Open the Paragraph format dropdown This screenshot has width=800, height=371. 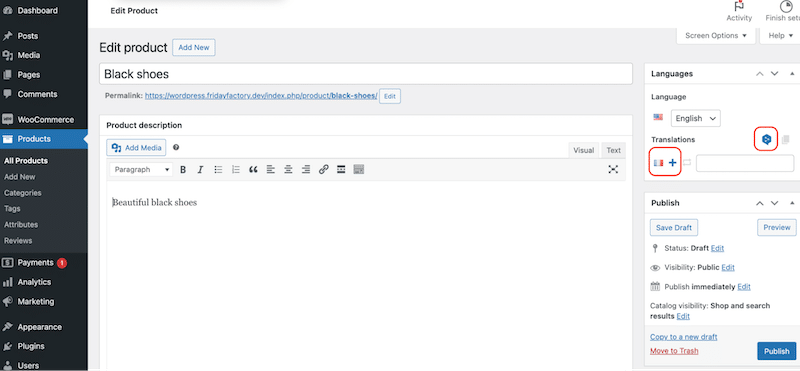click(x=141, y=169)
